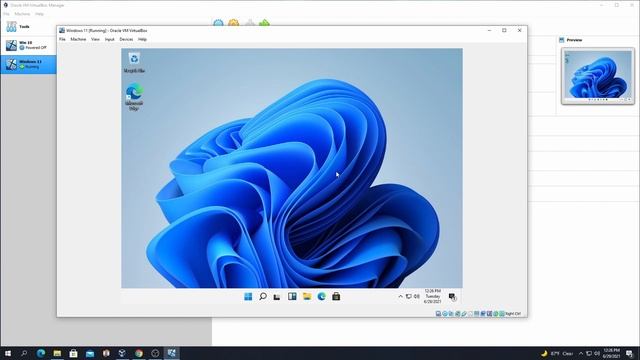Expand hidden tray icons on host taskbar

581,353
